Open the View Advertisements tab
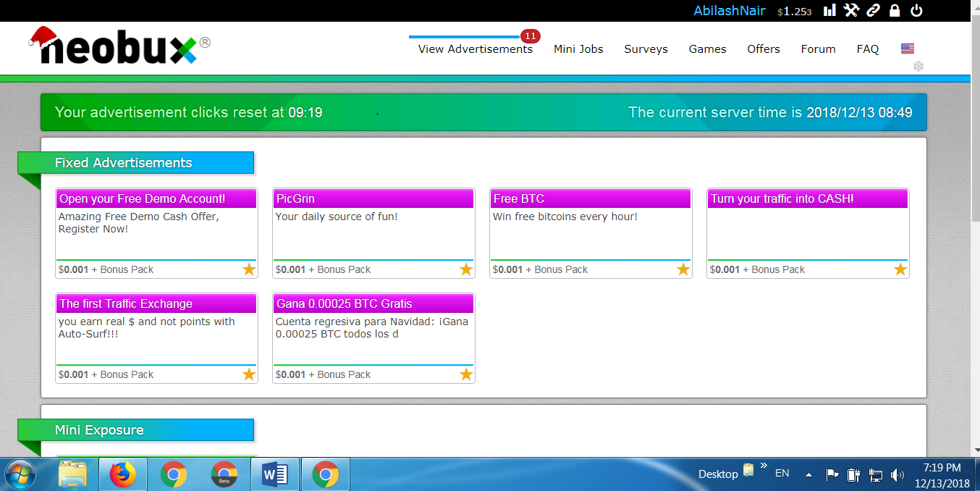 476,49
